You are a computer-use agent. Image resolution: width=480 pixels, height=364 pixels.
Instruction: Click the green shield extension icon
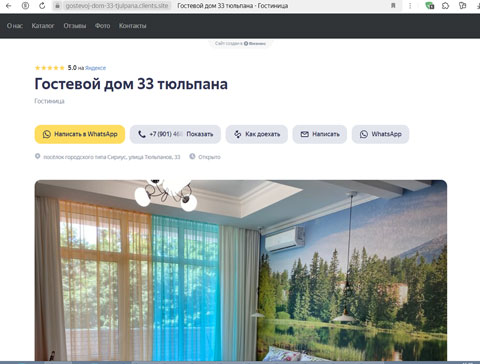430,6
